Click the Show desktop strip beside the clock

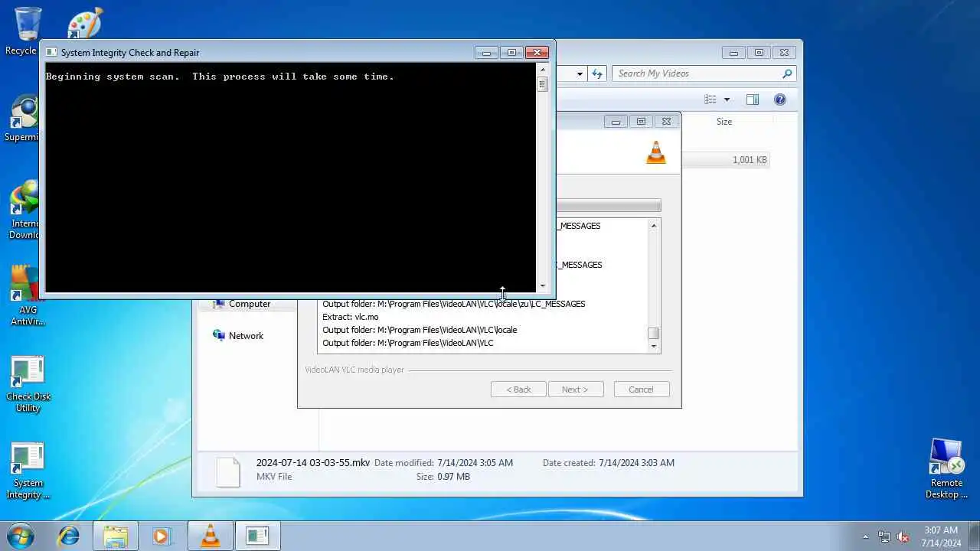point(975,536)
